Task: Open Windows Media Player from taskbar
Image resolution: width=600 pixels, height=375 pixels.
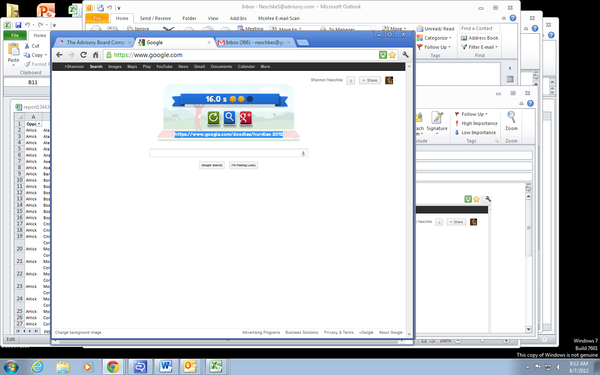Action: 88,367
